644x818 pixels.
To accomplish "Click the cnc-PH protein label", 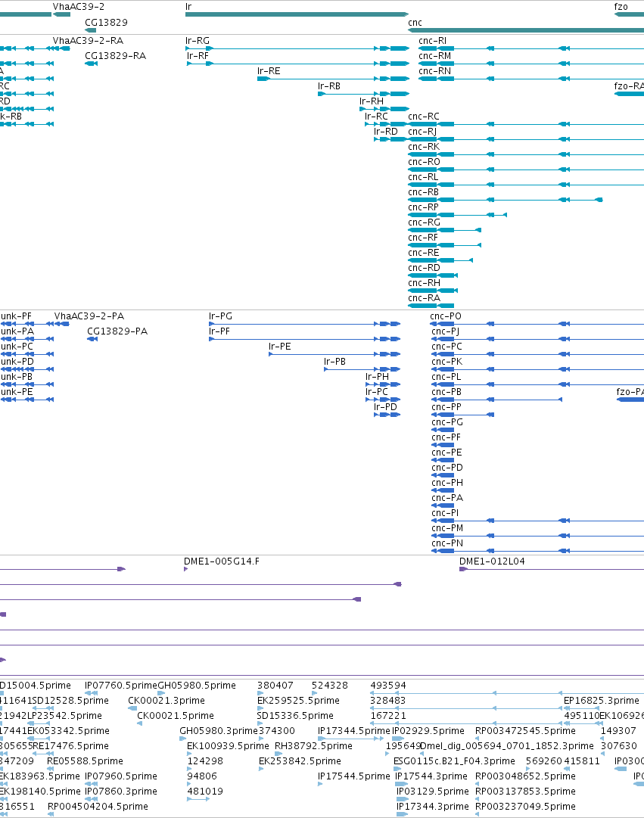I will click(447, 483).
